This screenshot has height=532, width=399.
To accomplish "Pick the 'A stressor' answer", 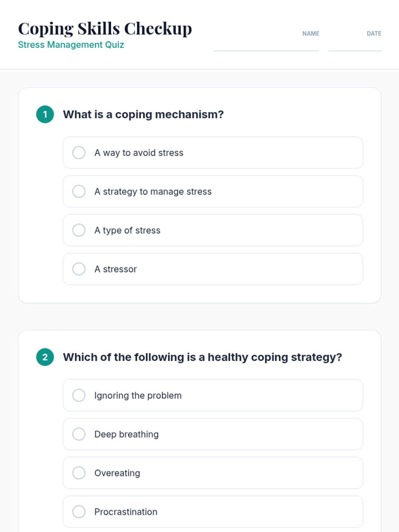I will click(79, 269).
